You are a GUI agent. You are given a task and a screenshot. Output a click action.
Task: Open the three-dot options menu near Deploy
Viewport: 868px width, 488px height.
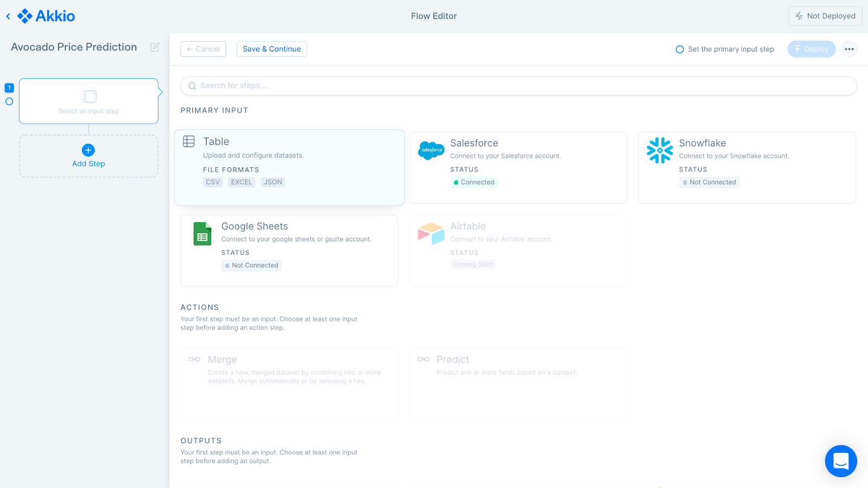848,49
